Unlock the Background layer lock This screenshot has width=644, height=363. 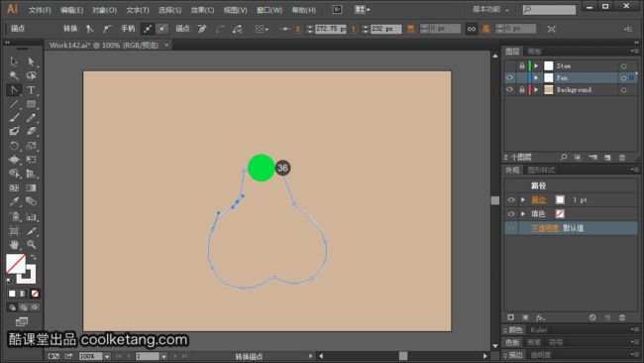pos(521,89)
